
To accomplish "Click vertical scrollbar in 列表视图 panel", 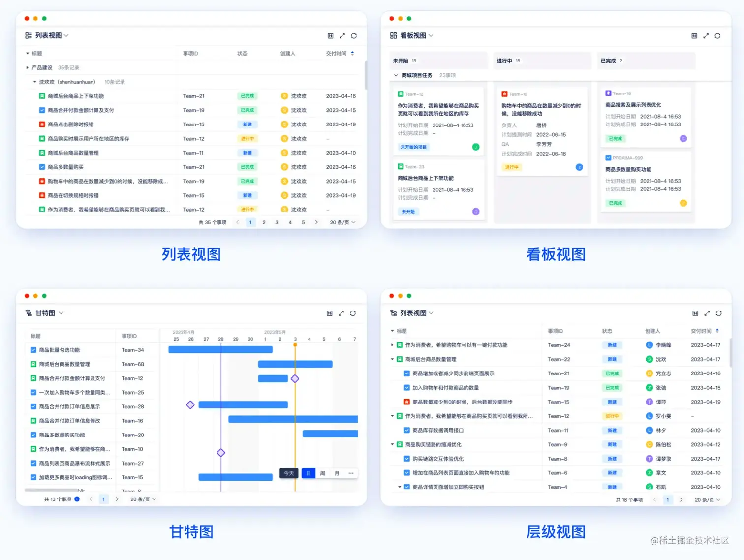I will (x=365, y=75).
